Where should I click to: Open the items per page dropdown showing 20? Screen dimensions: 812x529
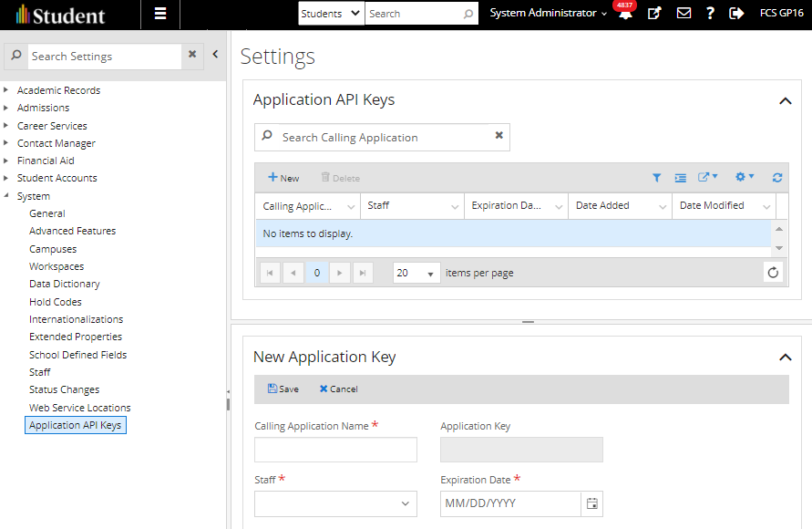(416, 272)
